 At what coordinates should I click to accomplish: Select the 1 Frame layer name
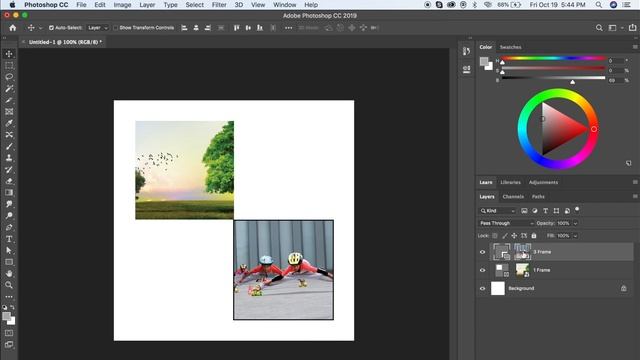pos(542,270)
